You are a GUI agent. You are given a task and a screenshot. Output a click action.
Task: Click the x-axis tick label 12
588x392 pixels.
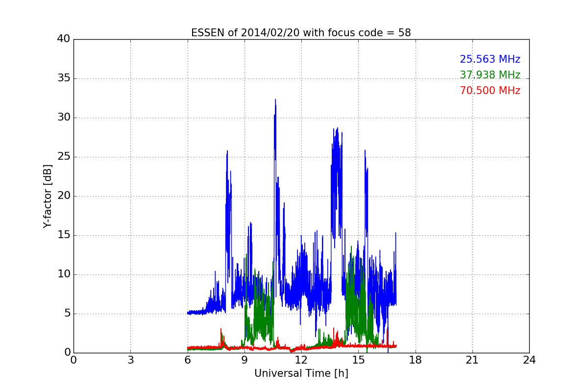pos(301,360)
